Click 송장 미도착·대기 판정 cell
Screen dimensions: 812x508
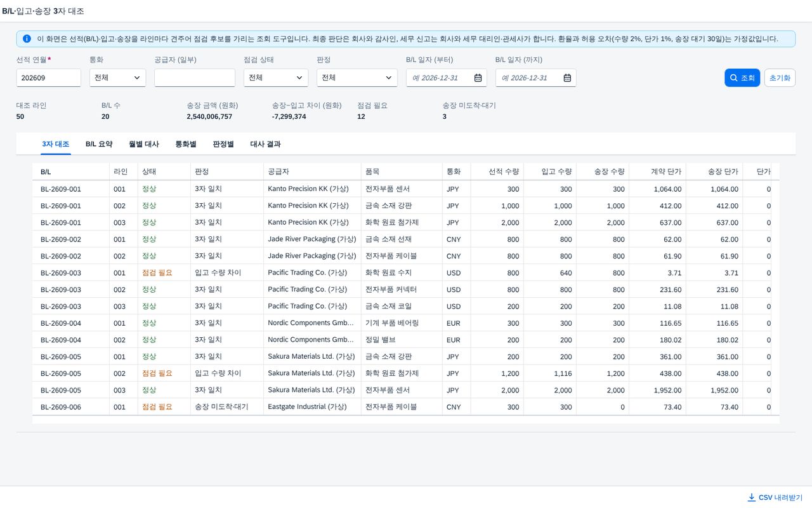(x=226, y=407)
